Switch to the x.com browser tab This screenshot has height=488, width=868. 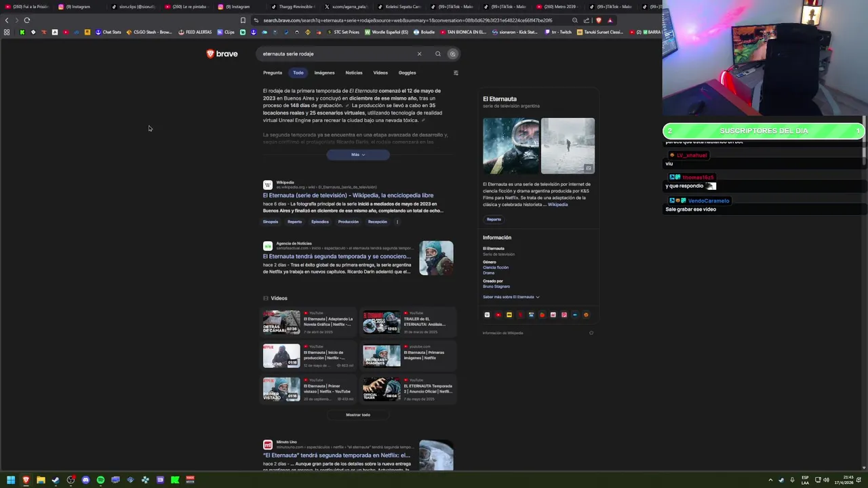pos(346,7)
